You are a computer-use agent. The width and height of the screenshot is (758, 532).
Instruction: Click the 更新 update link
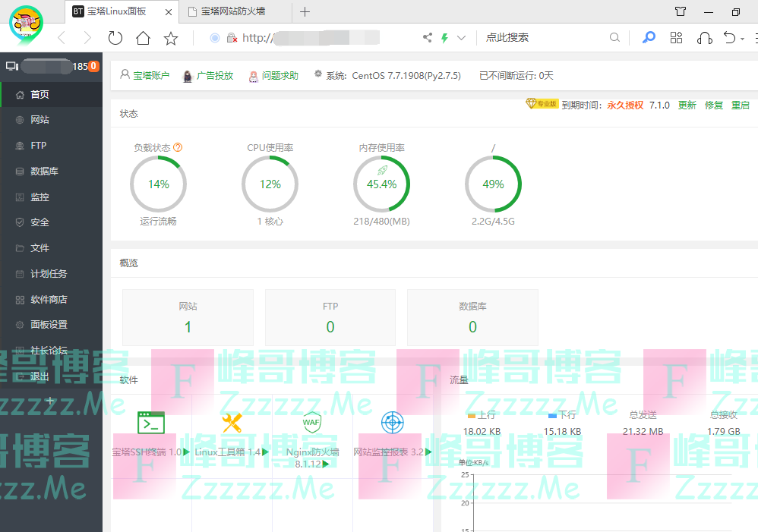click(687, 105)
